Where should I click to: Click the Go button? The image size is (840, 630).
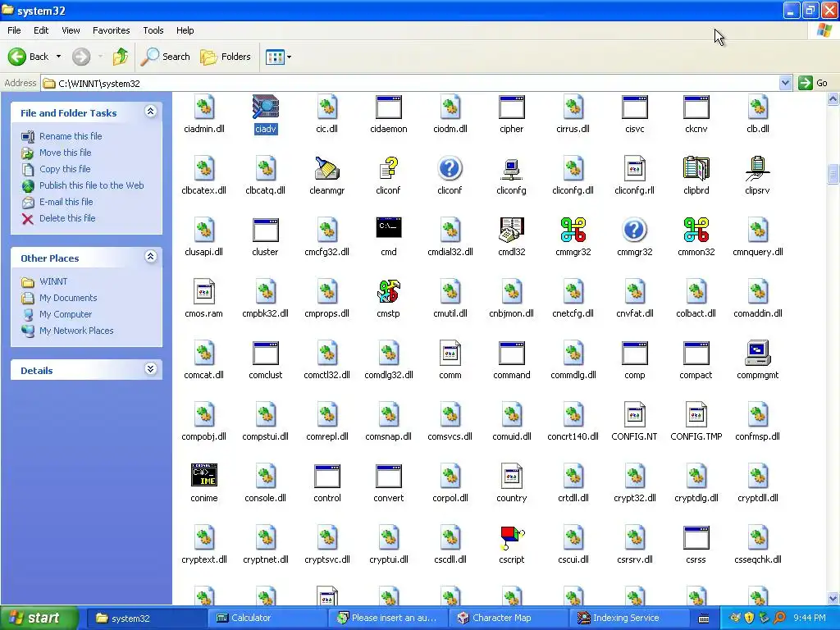pos(813,83)
